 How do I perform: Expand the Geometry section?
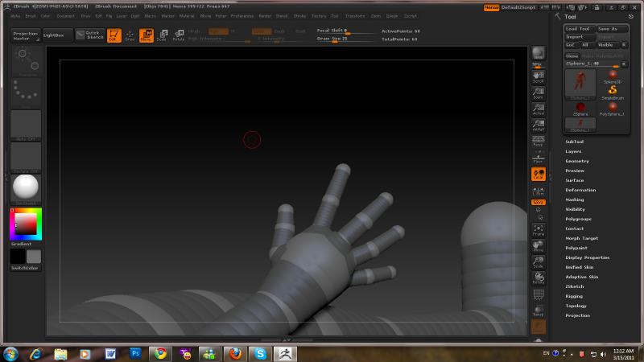point(577,161)
